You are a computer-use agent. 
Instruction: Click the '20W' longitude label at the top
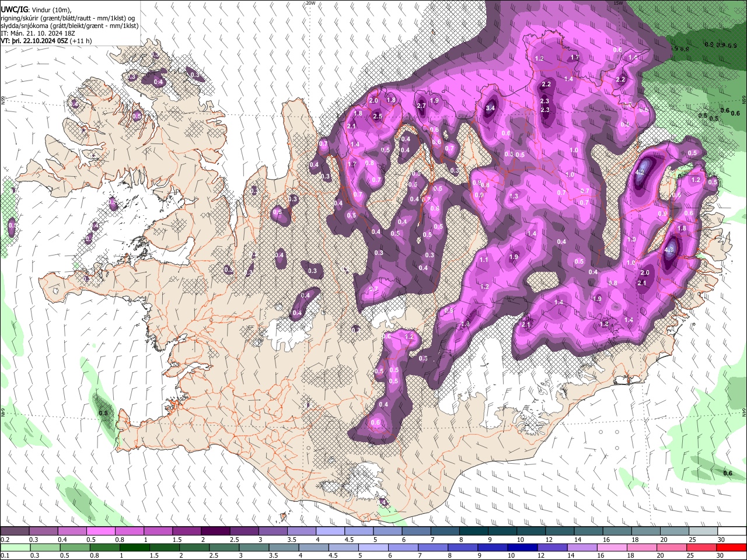tap(310, 3)
